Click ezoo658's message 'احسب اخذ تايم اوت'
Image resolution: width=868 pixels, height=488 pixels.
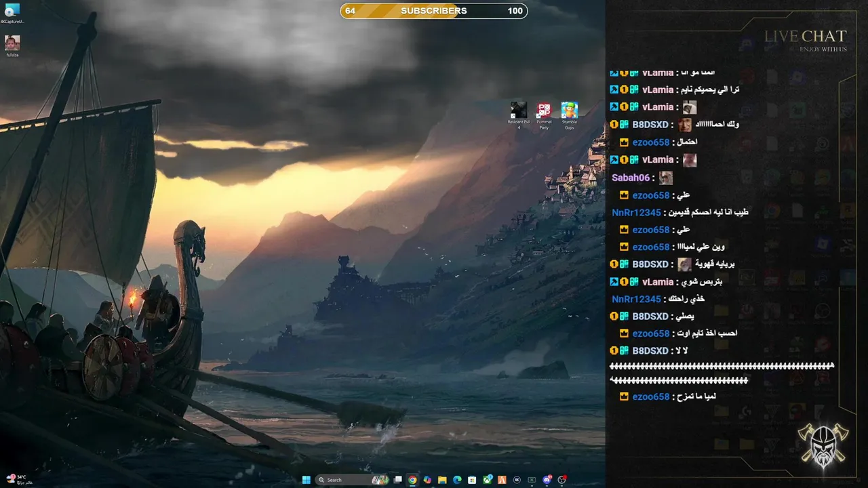pos(706,333)
